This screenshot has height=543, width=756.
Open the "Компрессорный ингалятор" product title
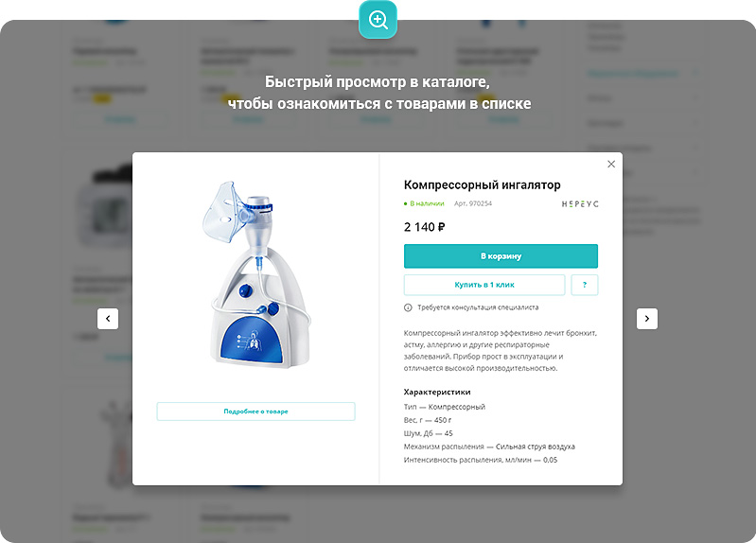(483, 184)
